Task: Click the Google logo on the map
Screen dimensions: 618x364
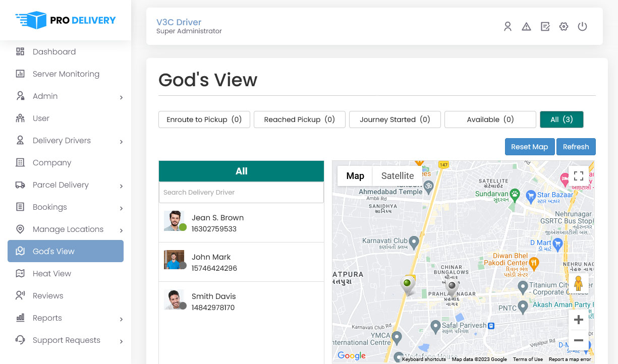Action: tap(352, 355)
